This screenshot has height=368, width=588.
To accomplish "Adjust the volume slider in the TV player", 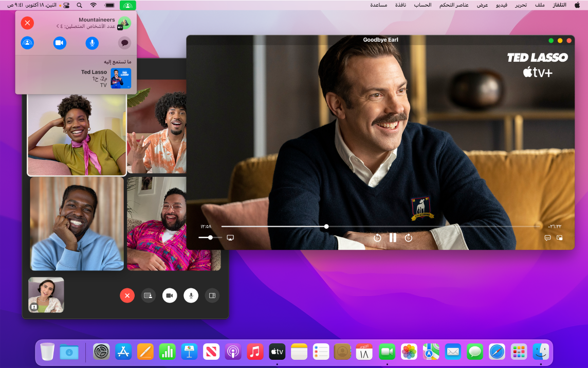I will coord(210,237).
